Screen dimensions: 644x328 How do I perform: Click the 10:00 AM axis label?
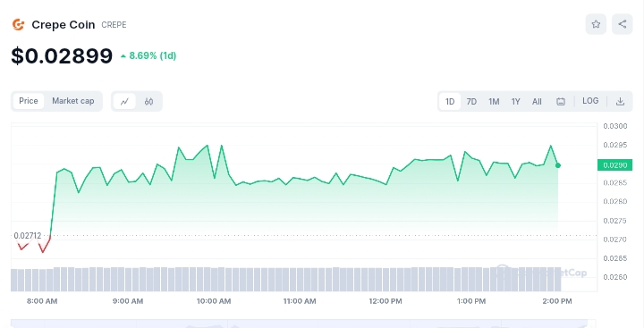214,301
